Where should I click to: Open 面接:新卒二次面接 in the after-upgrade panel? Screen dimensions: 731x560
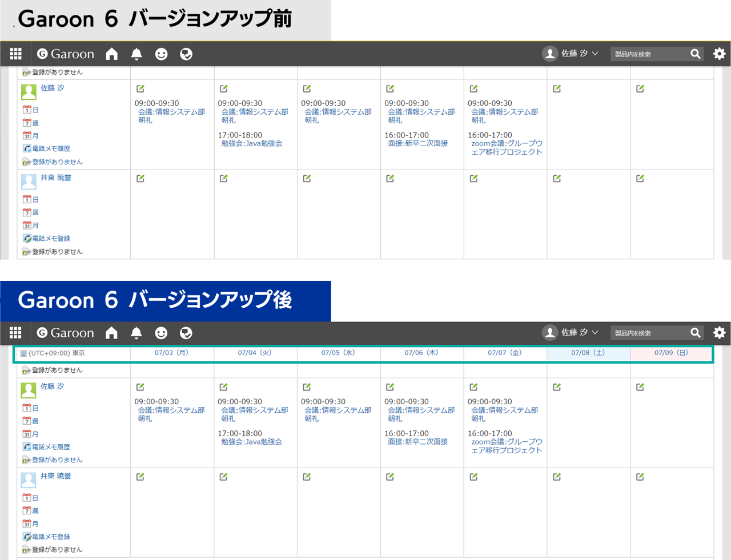tap(418, 442)
